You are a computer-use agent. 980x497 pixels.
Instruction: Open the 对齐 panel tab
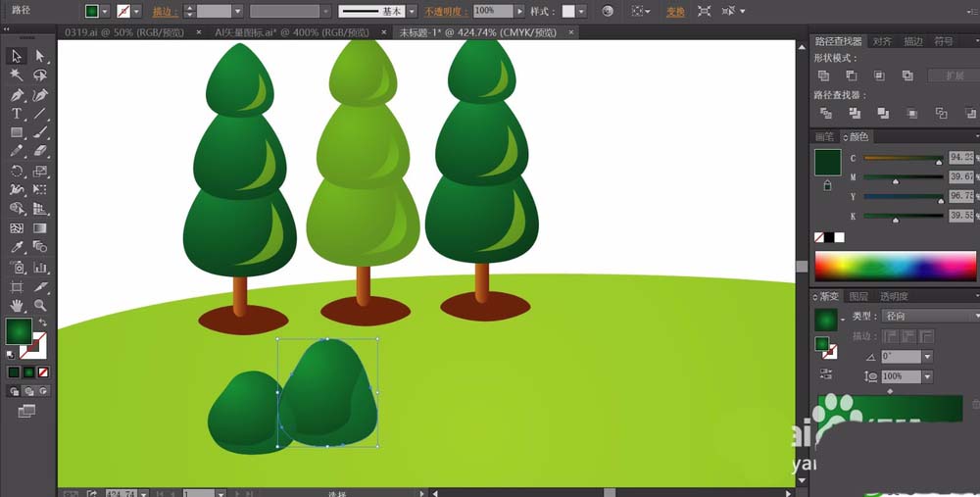click(882, 41)
